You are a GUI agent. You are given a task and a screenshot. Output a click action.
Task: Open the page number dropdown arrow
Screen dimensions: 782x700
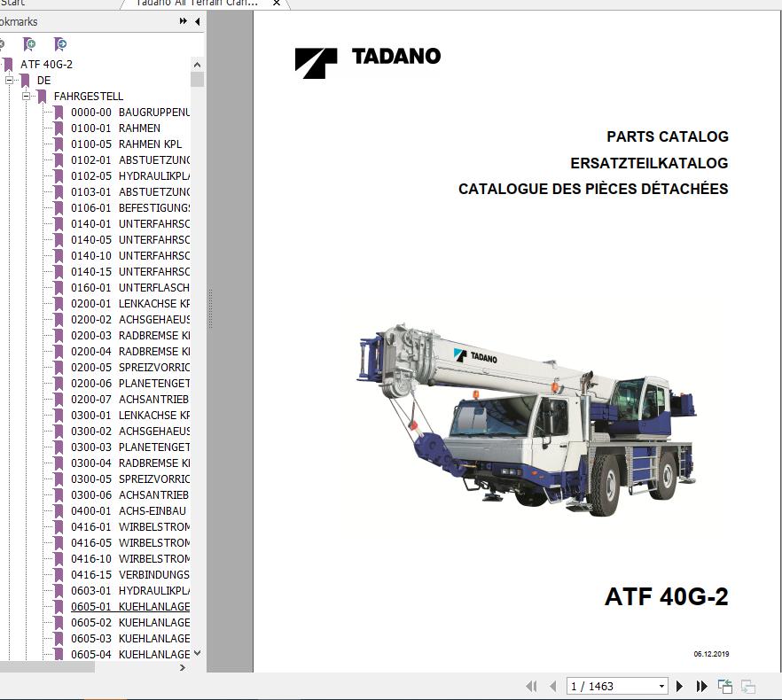point(661,687)
